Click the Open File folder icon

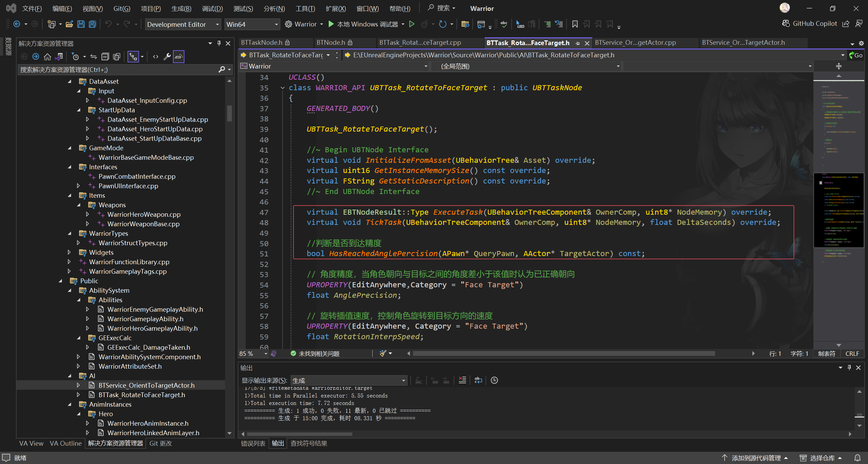pos(70,24)
